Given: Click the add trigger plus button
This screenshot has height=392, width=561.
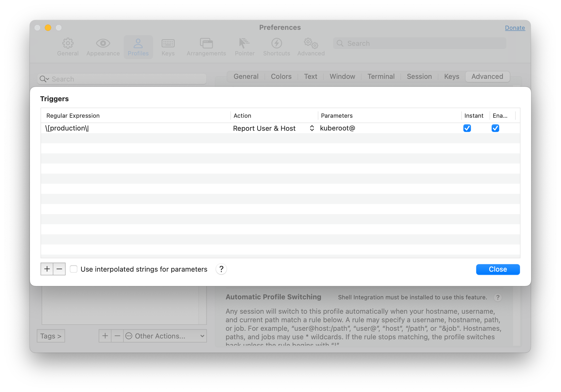Looking at the screenshot, I should (47, 269).
